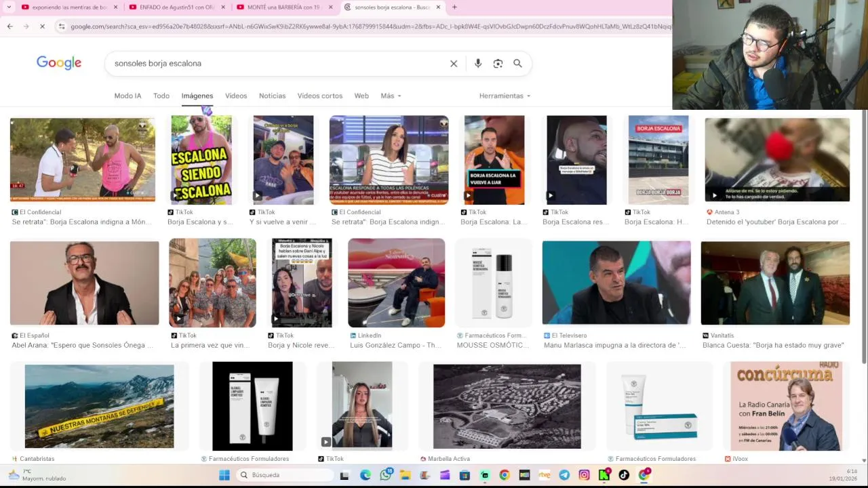Select Todo search tab

pos(161,96)
